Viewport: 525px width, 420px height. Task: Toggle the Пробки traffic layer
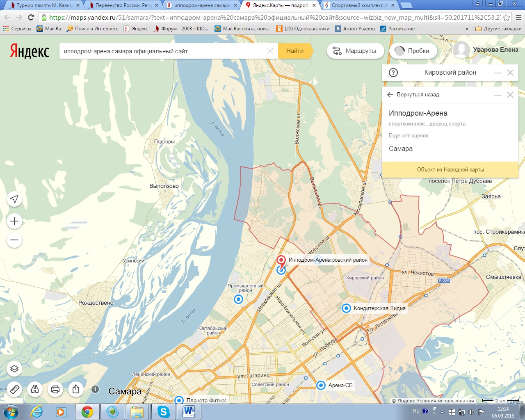[x=413, y=51]
